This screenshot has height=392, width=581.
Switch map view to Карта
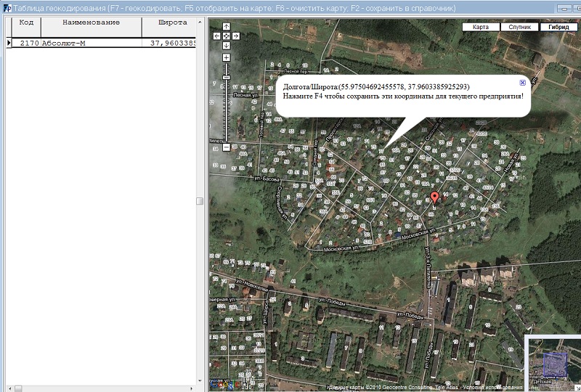click(481, 27)
